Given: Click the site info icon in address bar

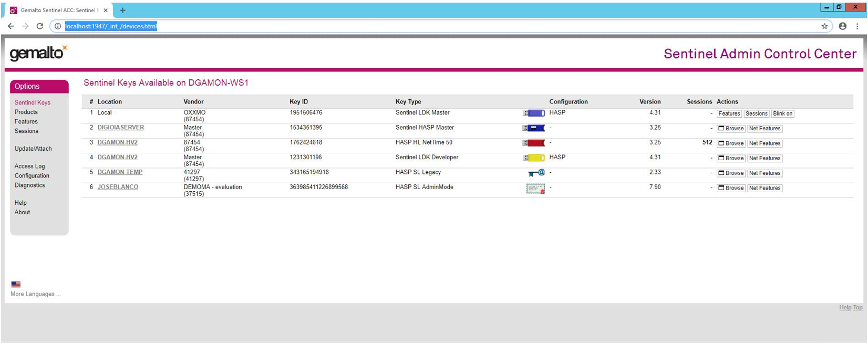Looking at the screenshot, I should (58, 26).
